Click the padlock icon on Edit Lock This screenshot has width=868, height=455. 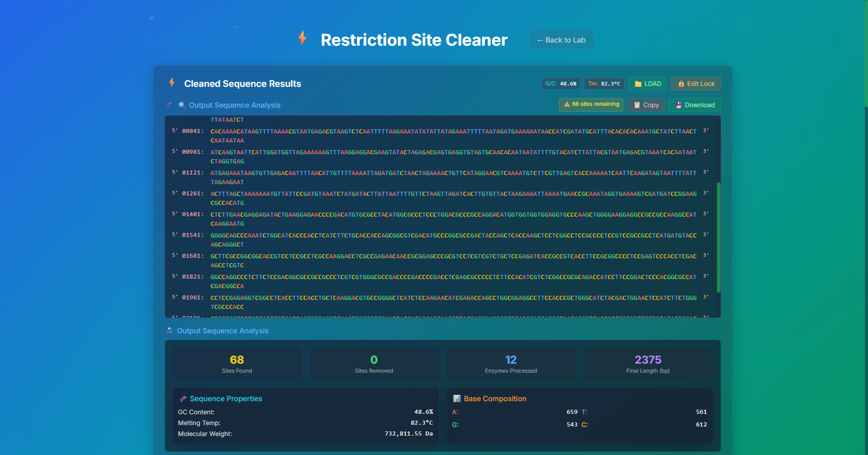[681, 84]
